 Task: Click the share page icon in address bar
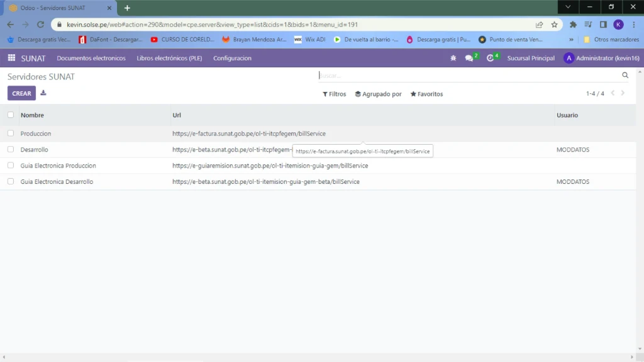tap(539, 25)
